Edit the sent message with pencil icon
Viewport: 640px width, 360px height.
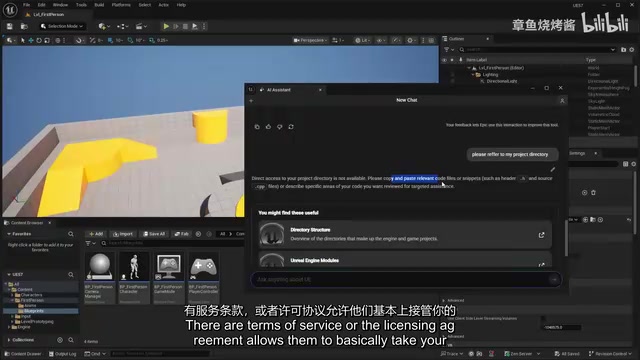point(553,169)
